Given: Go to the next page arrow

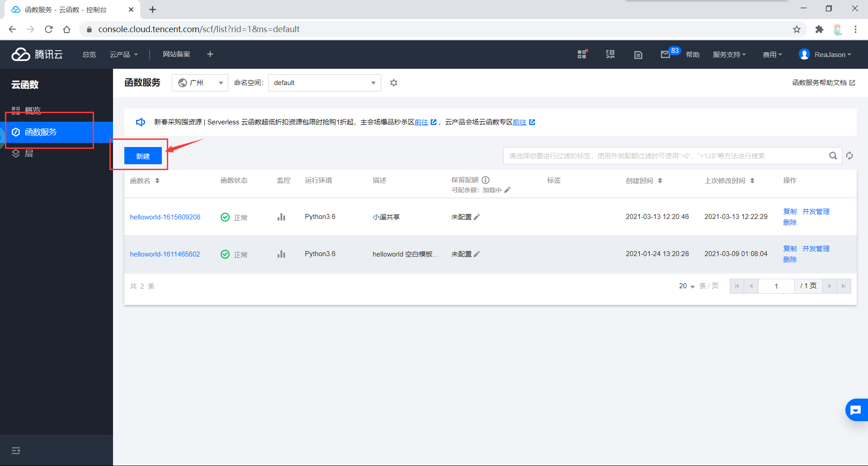Looking at the screenshot, I should pyautogui.click(x=830, y=286).
